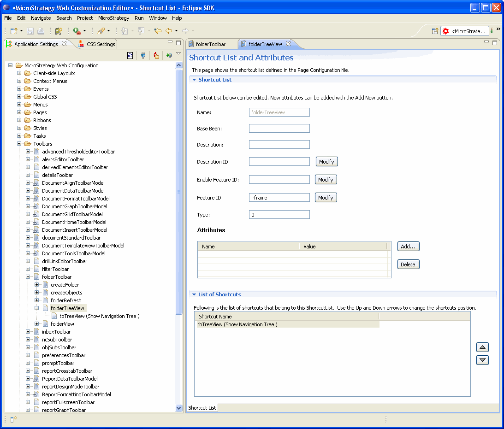Move the shortcut up with the up arrow

[482, 347]
